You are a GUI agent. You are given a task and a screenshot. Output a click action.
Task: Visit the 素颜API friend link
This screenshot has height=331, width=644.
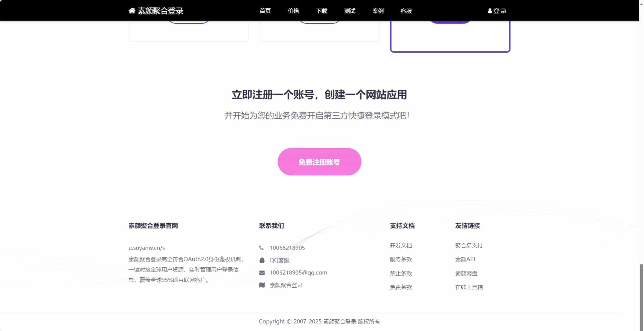pos(465,259)
